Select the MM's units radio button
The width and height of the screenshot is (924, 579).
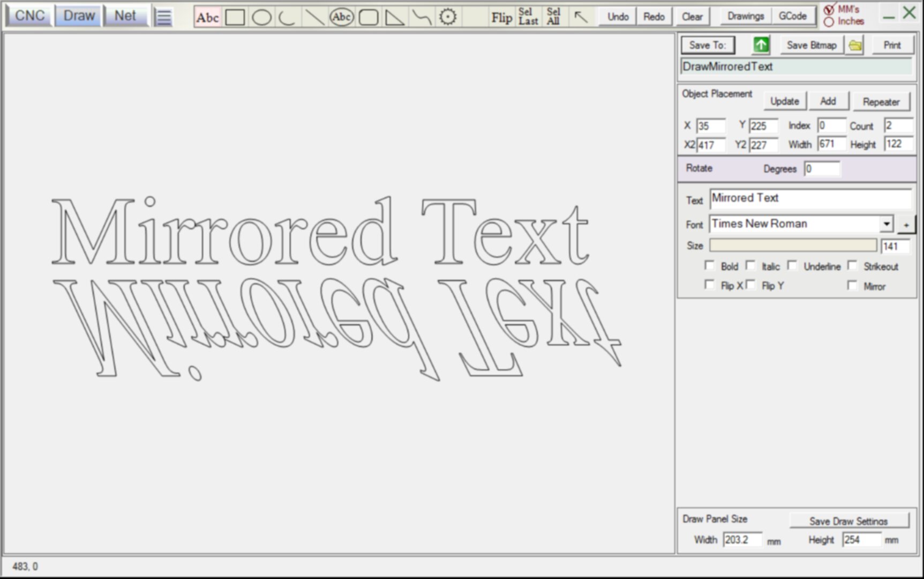[x=829, y=10]
